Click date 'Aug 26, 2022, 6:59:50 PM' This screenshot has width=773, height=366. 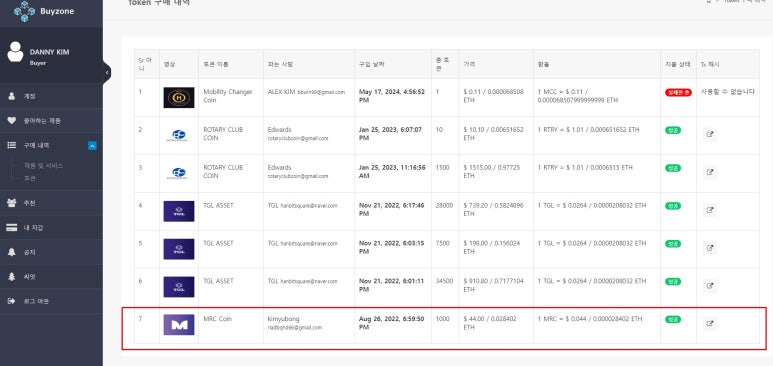[x=391, y=323]
